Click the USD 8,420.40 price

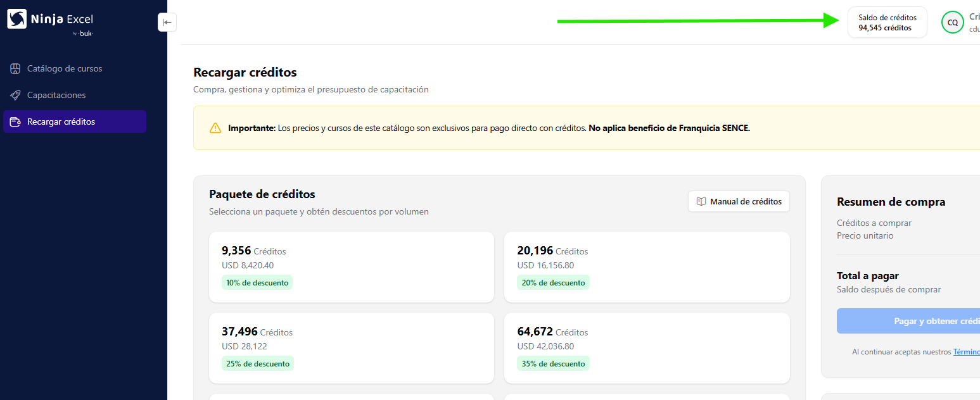pos(248,265)
